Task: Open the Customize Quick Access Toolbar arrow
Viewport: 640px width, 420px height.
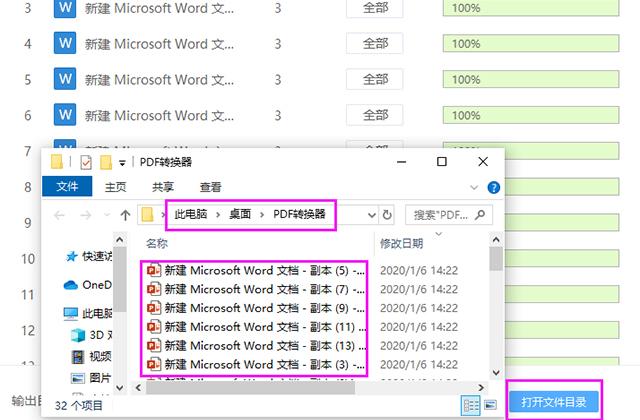Action: (x=122, y=163)
